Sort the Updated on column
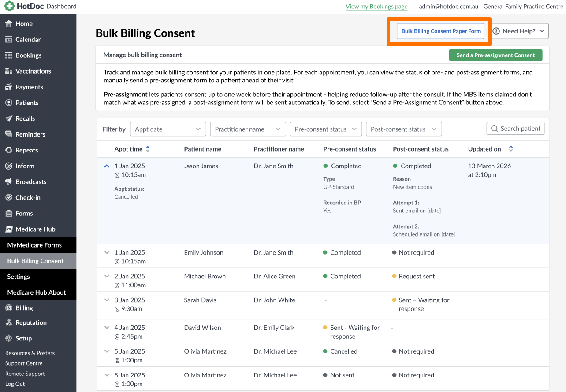Screen dimensions: 566x392 [x=511, y=149]
